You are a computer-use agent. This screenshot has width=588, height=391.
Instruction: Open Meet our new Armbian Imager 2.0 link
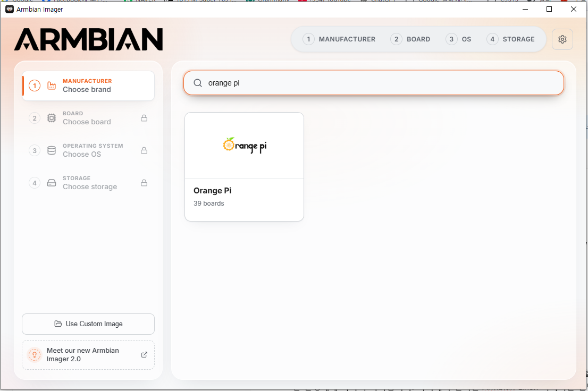88,355
